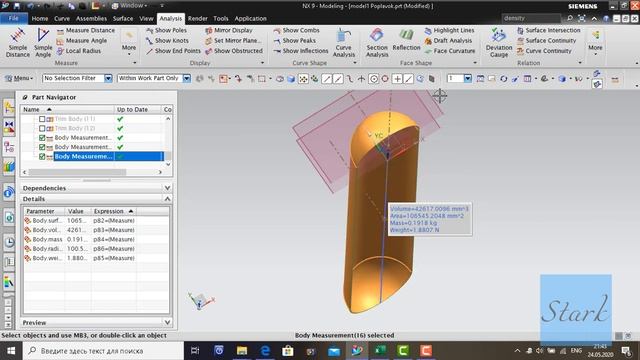The image size is (640, 360).
Task: Open the Application tab
Action: (x=250, y=18)
